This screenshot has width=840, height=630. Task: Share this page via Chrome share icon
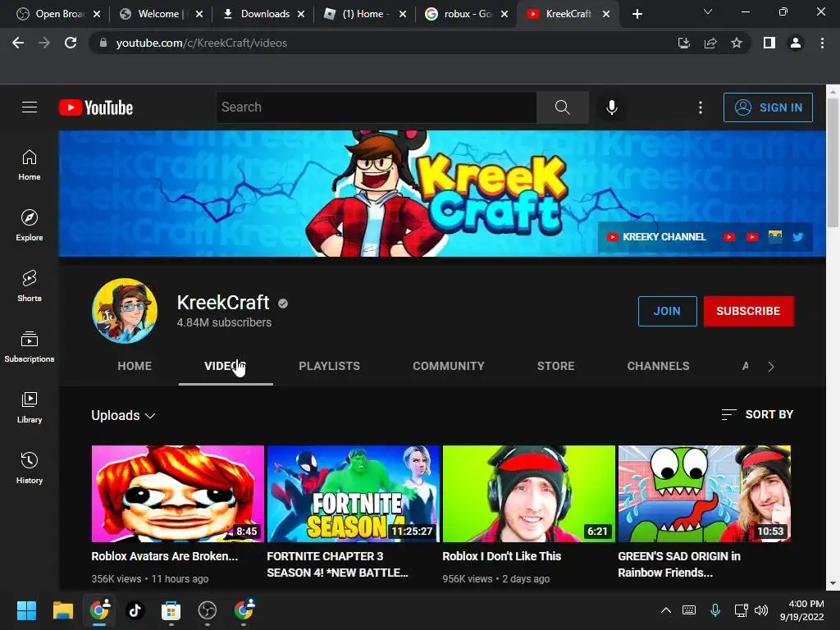(710, 43)
